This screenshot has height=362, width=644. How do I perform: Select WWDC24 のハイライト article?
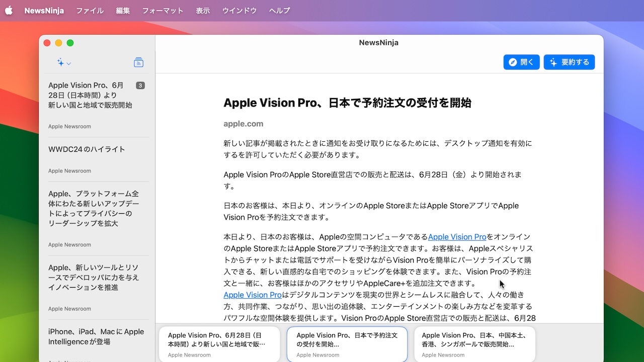[x=99, y=159]
